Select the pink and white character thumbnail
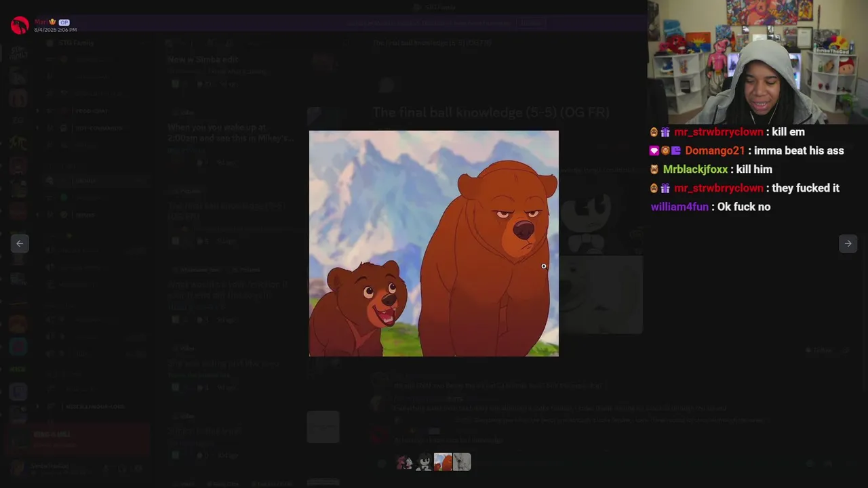 (x=405, y=462)
